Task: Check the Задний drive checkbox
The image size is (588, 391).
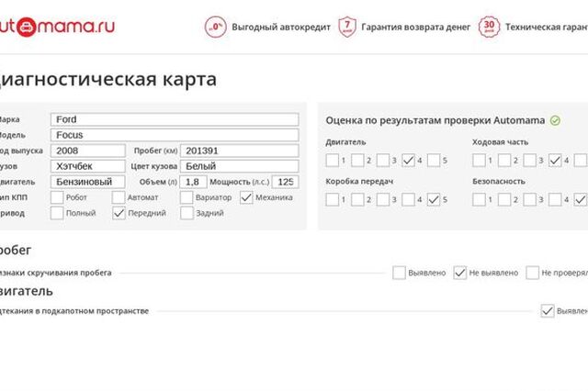Action: (187, 213)
